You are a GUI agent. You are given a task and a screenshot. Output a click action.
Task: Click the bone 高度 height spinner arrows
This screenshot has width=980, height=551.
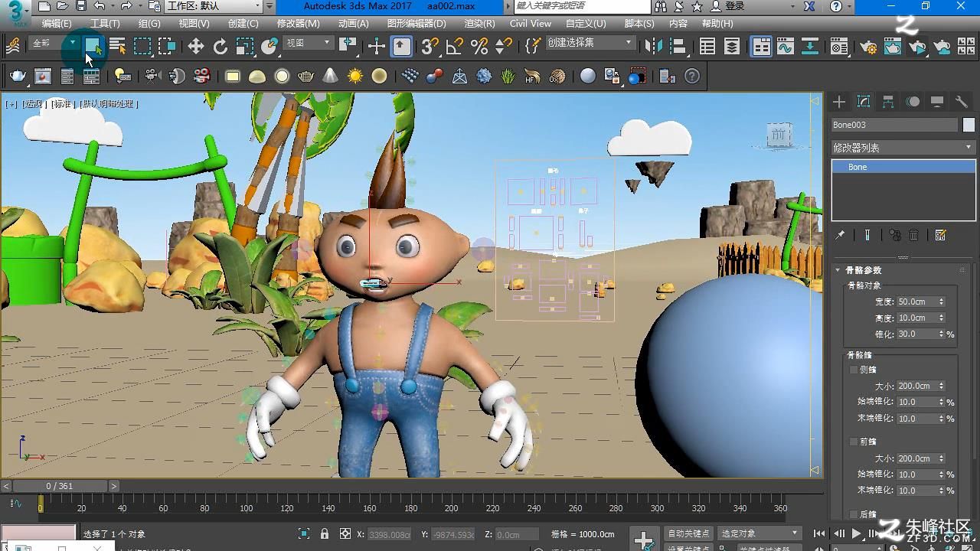pos(942,318)
